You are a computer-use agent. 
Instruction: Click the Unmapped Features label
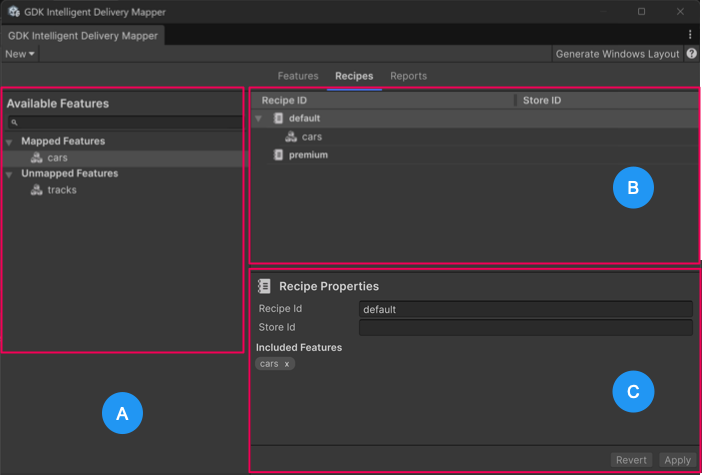click(x=70, y=173)
